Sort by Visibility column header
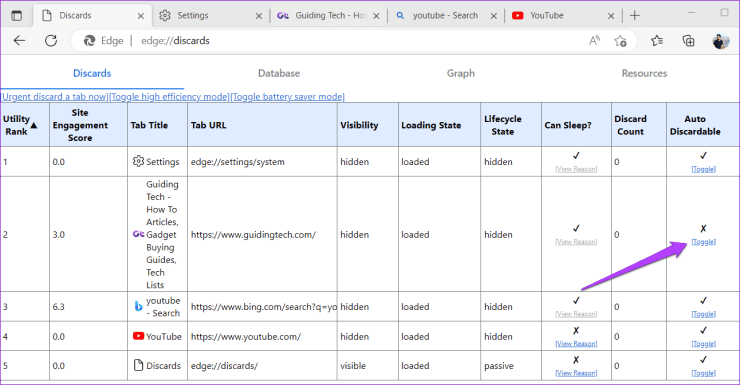This screenshot has height=385, width=740. 368,125
